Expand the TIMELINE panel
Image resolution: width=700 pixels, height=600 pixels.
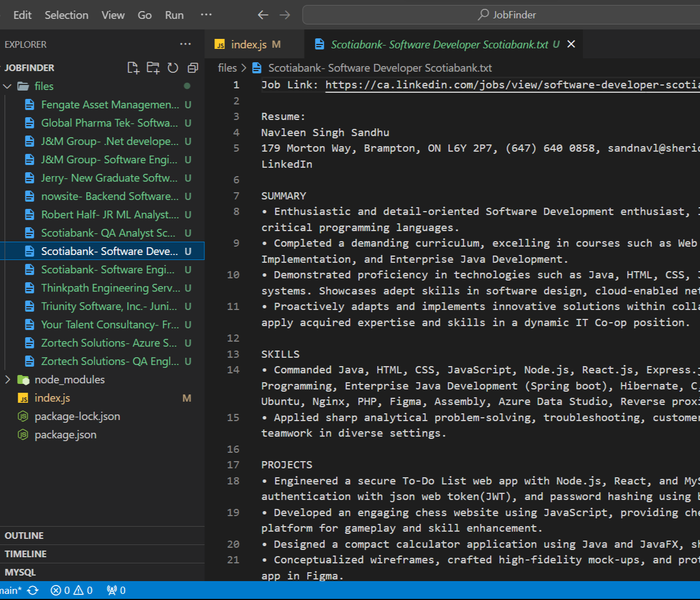pos(102,554)
